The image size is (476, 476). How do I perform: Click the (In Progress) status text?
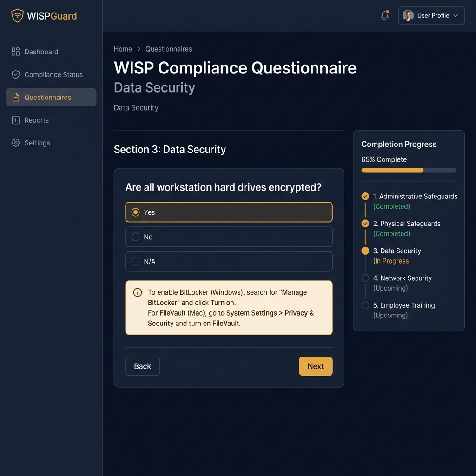click(392, 261)
